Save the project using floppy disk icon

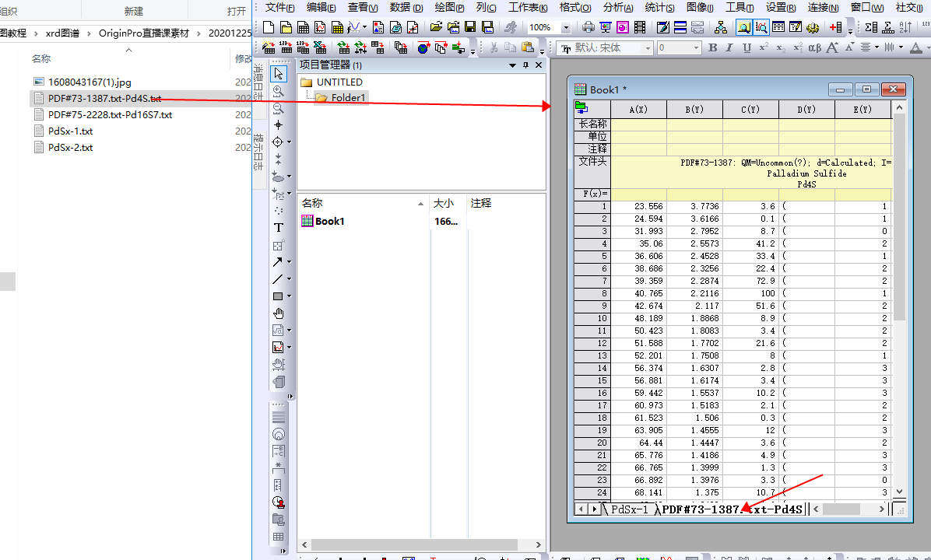(x=470, y=27)
